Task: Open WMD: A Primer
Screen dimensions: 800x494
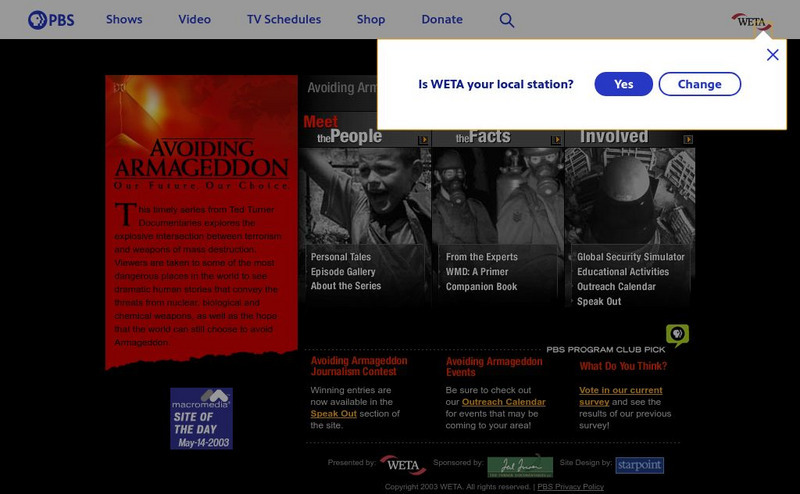Action: 477,271
